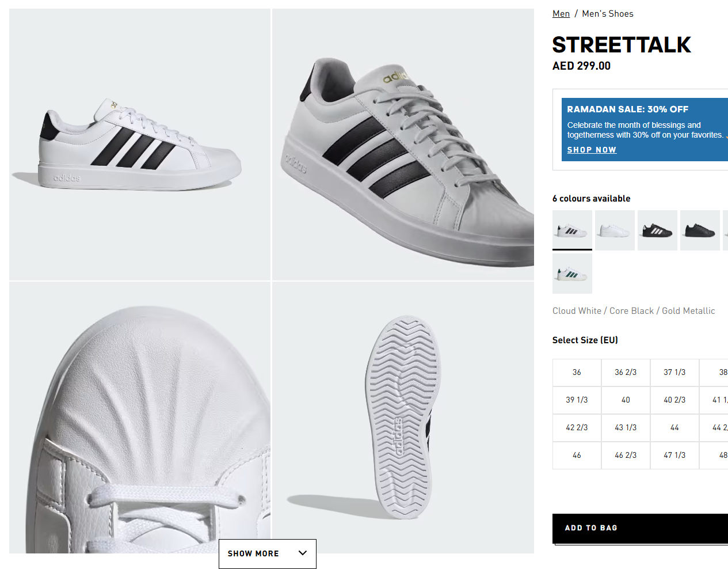Expand the Show More images chevron
728x569 pixels.
[303, 553]
